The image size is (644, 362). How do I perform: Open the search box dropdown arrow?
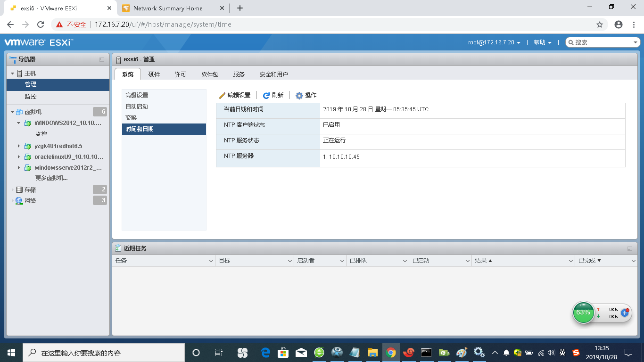(636, 42)
